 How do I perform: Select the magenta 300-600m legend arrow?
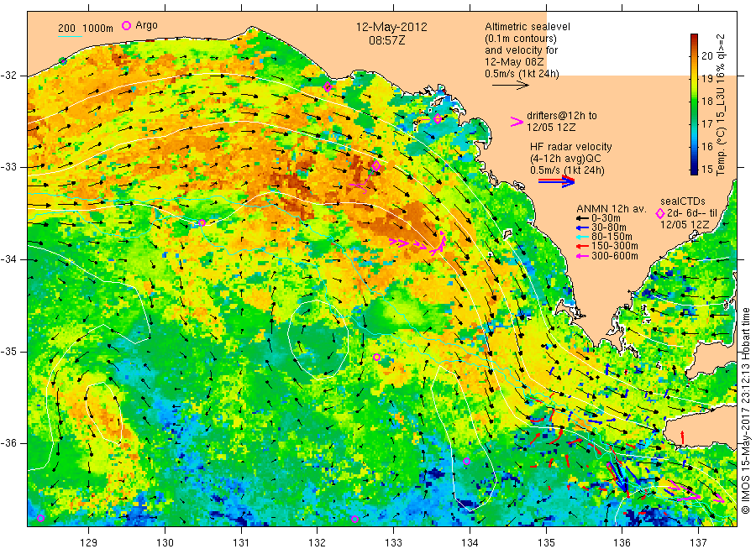click(582, 256)
